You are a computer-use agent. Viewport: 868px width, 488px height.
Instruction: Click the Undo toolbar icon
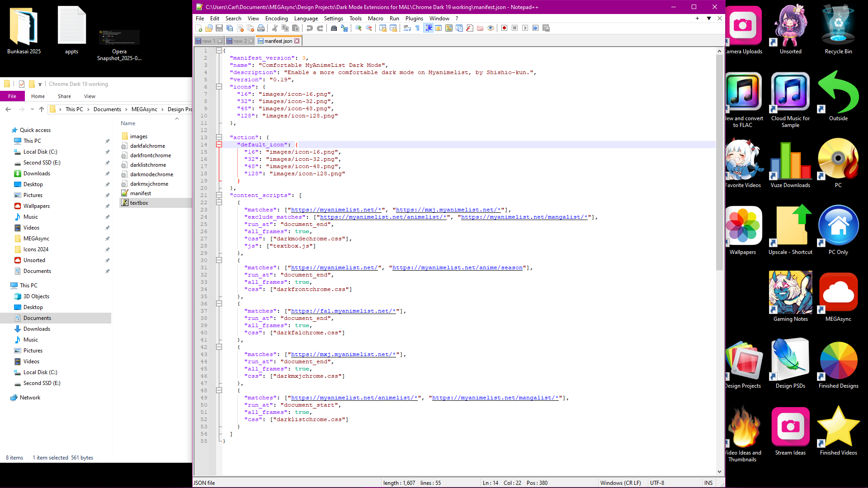coord(310,28)
